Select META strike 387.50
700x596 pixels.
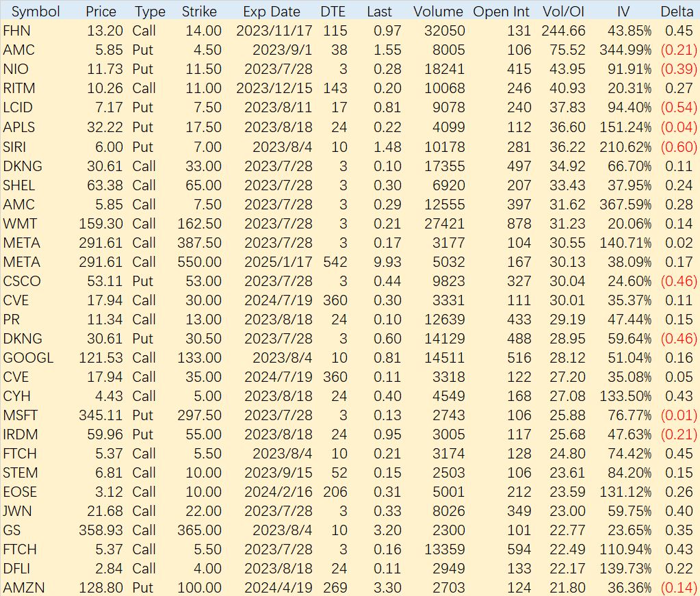coord(200,243)
